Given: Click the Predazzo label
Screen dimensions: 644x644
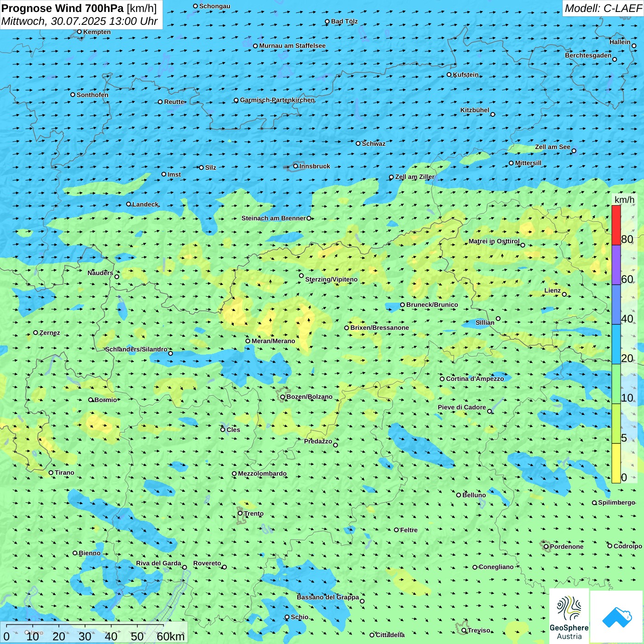Looking at the screenshot, I should click(318, 441).
